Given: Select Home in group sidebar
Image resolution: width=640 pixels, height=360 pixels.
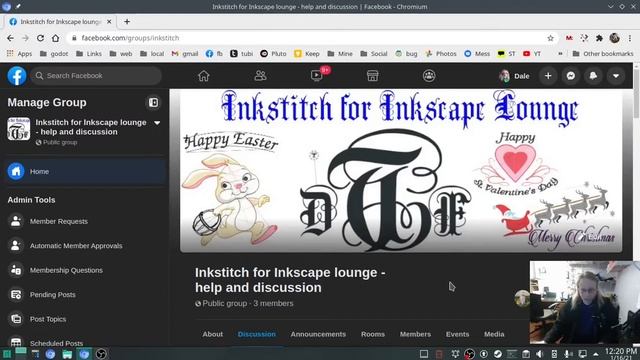Looking at the screenshot, I should pos(84,171).
